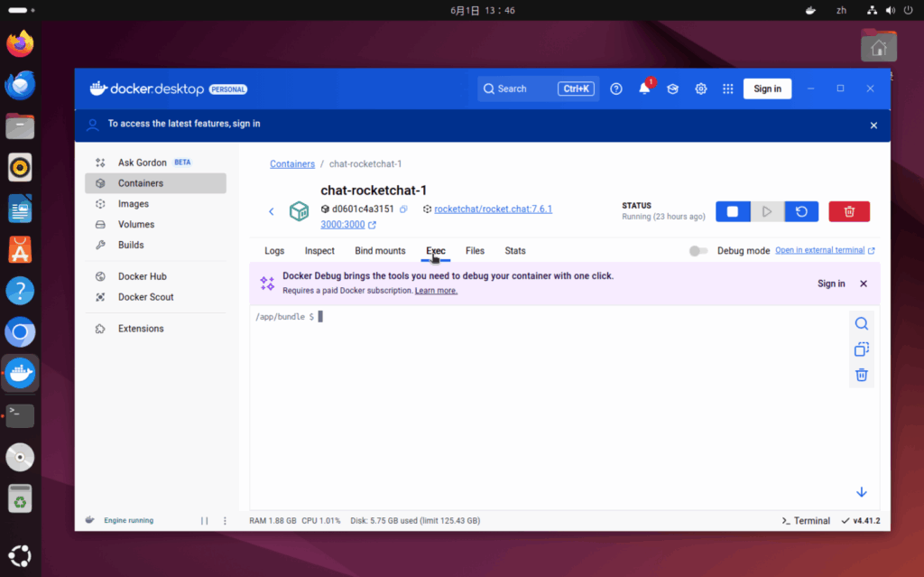Stop the chat-rocketchat-1 container

point(733,211)
